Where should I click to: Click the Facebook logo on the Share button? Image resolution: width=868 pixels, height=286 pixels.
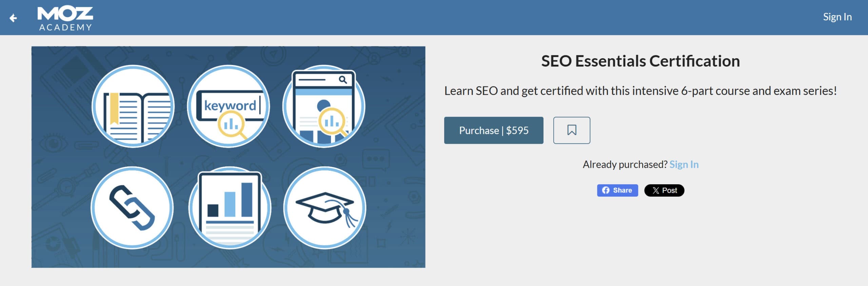point(606,190)
